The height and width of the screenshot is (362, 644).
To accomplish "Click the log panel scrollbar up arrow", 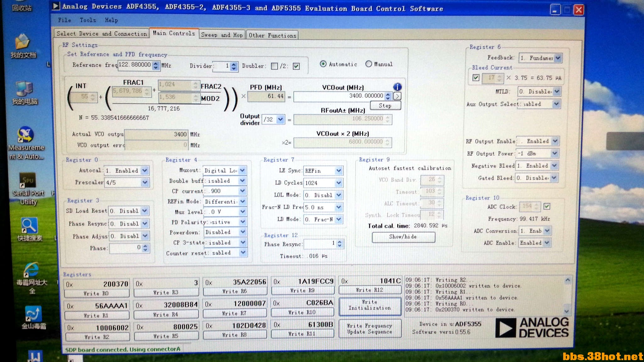I will [x=567, y=280].
